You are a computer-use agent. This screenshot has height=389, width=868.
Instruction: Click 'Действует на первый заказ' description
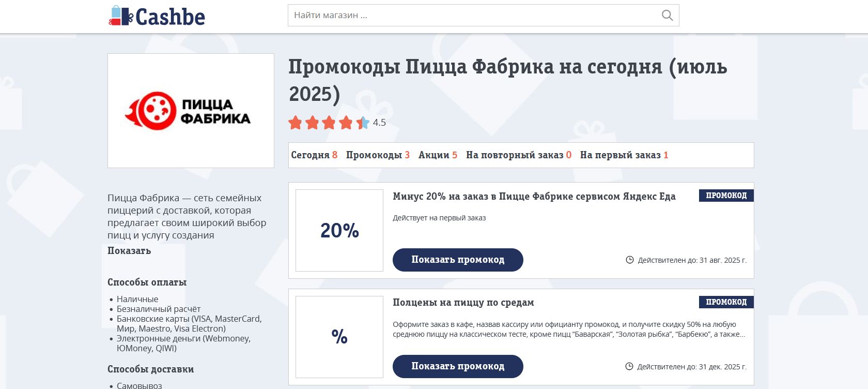(439, 218)
